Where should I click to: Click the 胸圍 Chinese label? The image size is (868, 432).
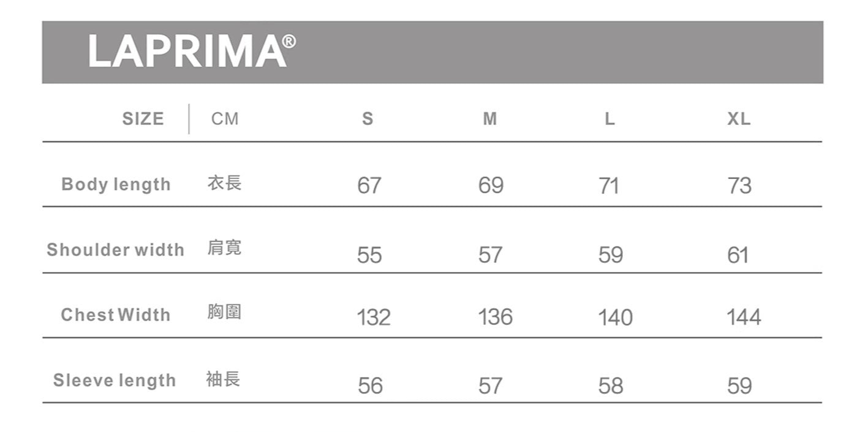pyautogui.click(x=224, y=313)
